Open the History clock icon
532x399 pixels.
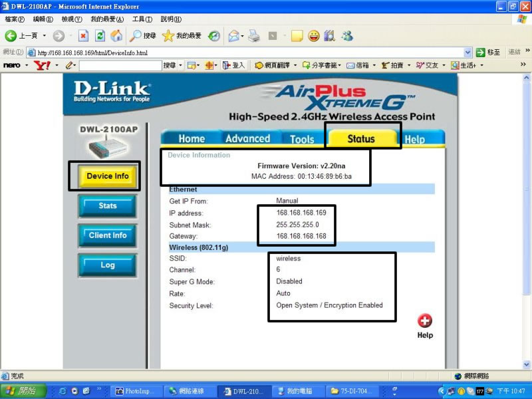(214, 36)
